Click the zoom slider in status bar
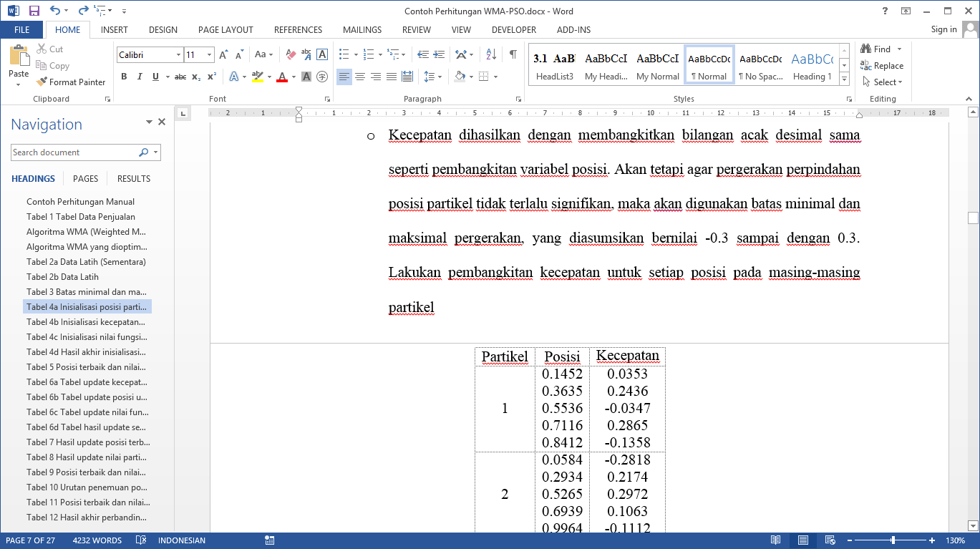The width and height of the screenshot is (980, 549). coord(893,540)
